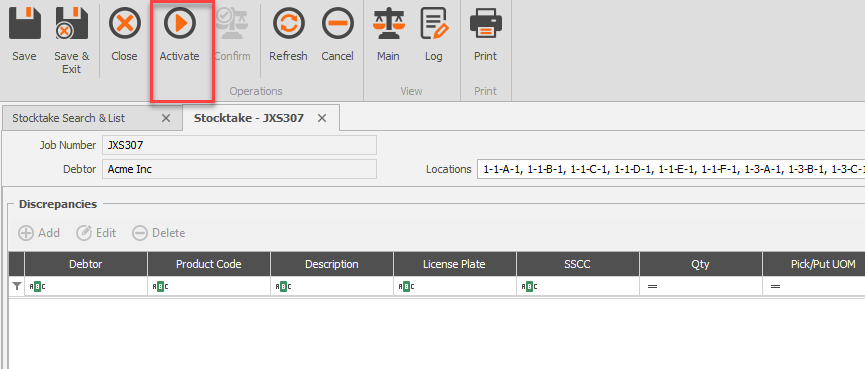Screen dimensions: 865x369
Task: Click the Save floppy disk icon
Action: pos(24,24)
